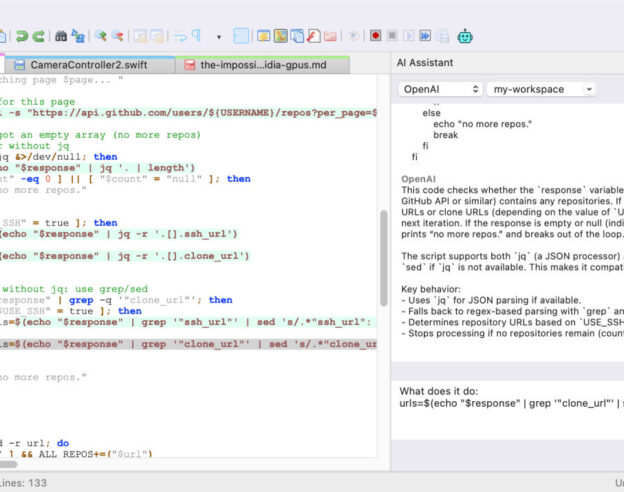
Task: Click the api.github.com URL line
Action: tap(188, 113)
